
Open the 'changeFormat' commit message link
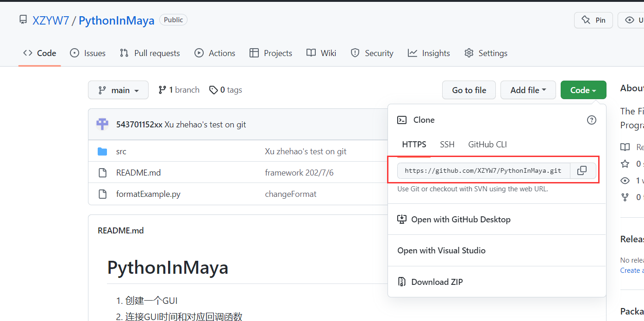pos(291,194)
